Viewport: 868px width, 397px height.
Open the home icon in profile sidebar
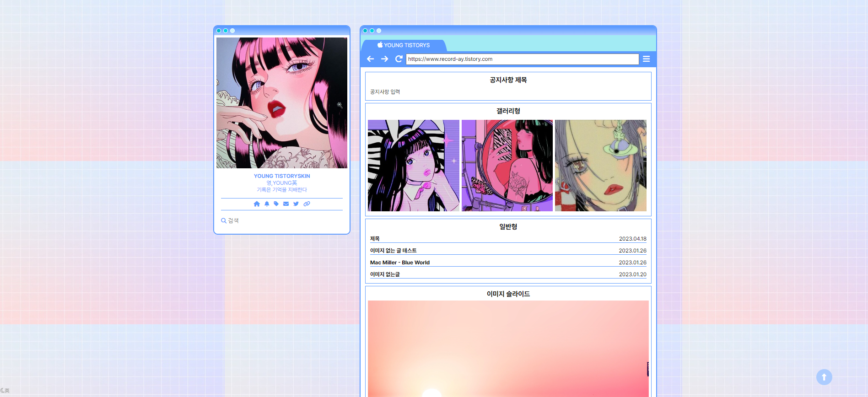tap(257, 204)
